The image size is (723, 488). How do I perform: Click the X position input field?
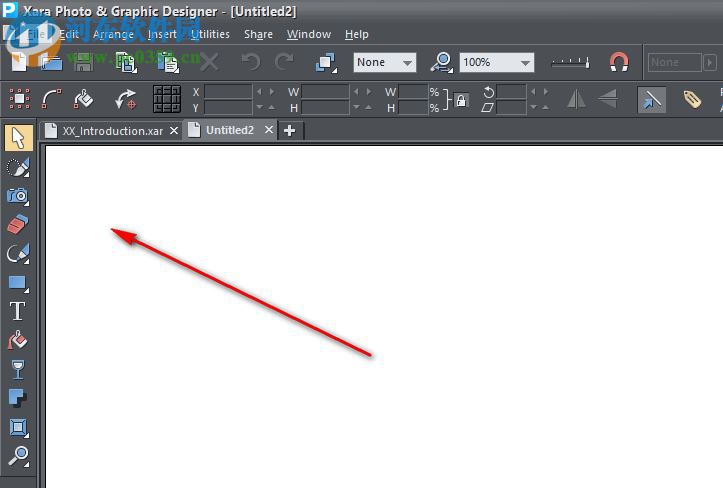point(228,92)
